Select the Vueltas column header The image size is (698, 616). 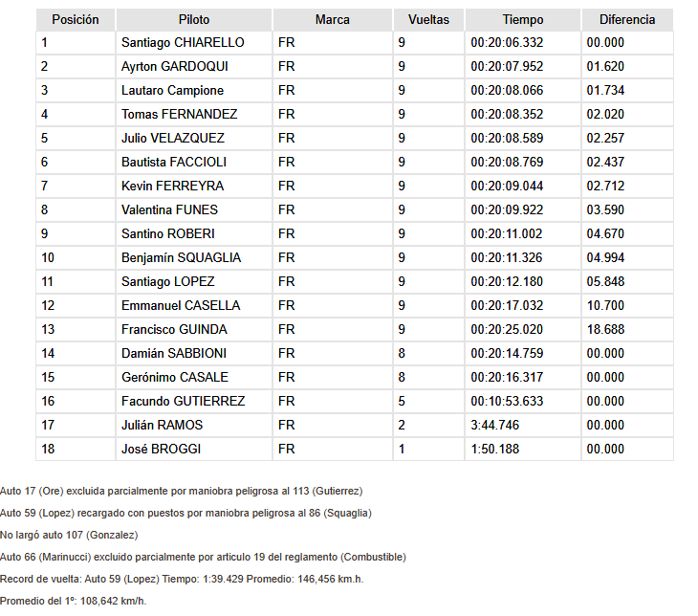(428, 19)
